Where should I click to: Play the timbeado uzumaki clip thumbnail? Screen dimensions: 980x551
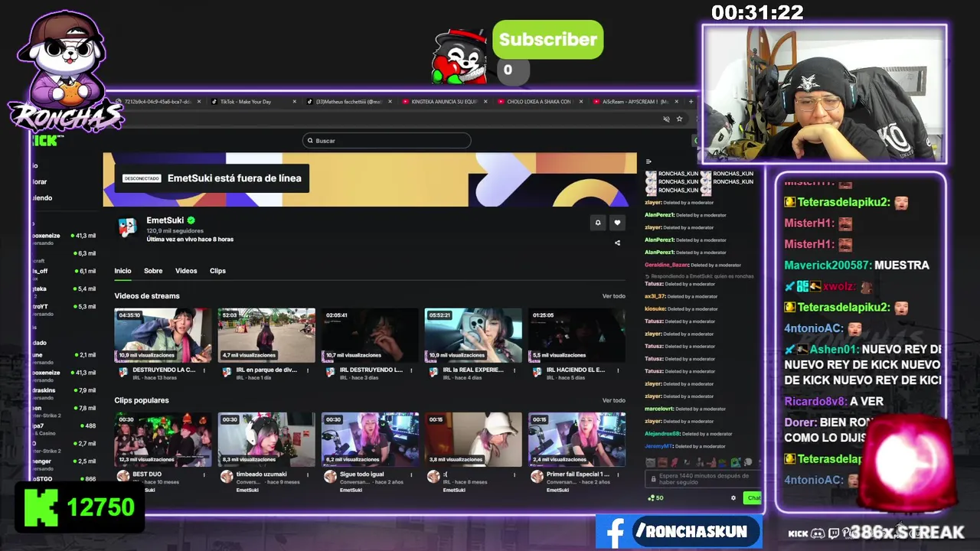(266, 439)
